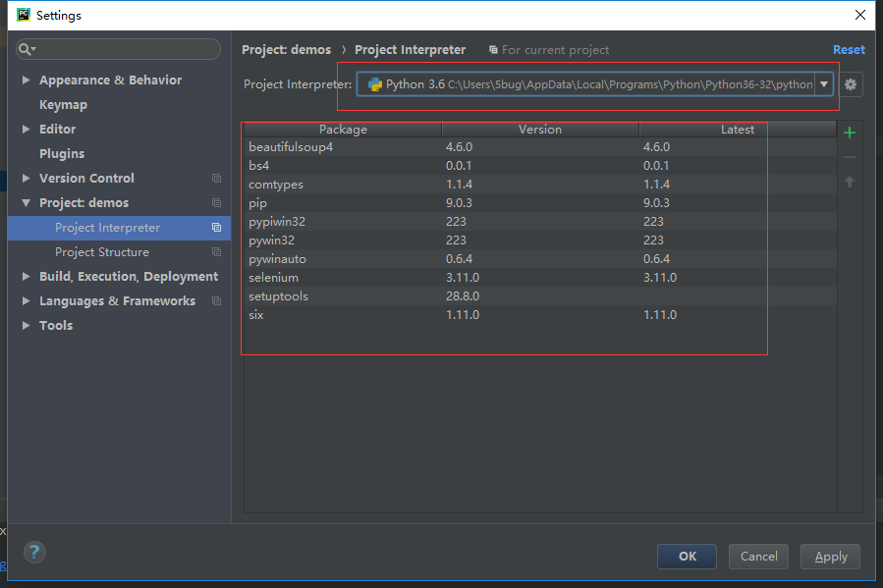
Task: Select the setuptools package row
Action: [x=540, y=296]
